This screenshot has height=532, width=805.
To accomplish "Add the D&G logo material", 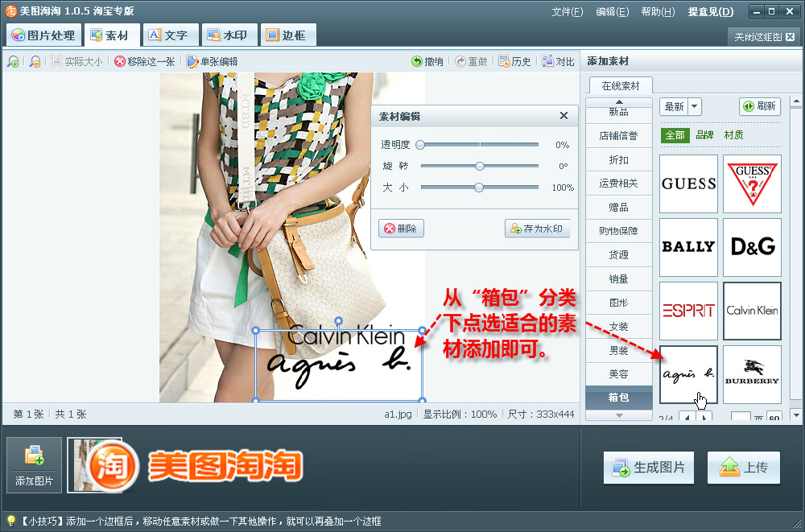I will coord(752,248).
